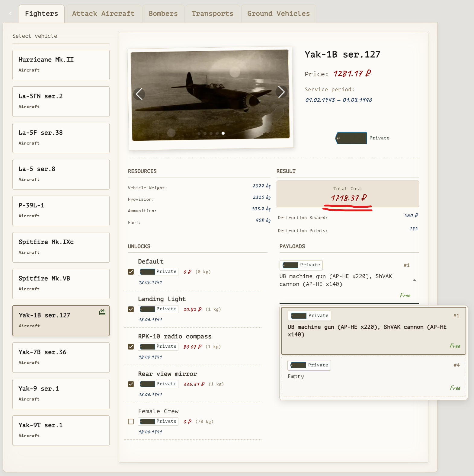Click the Fuel value 408 kg

(263, 220)
